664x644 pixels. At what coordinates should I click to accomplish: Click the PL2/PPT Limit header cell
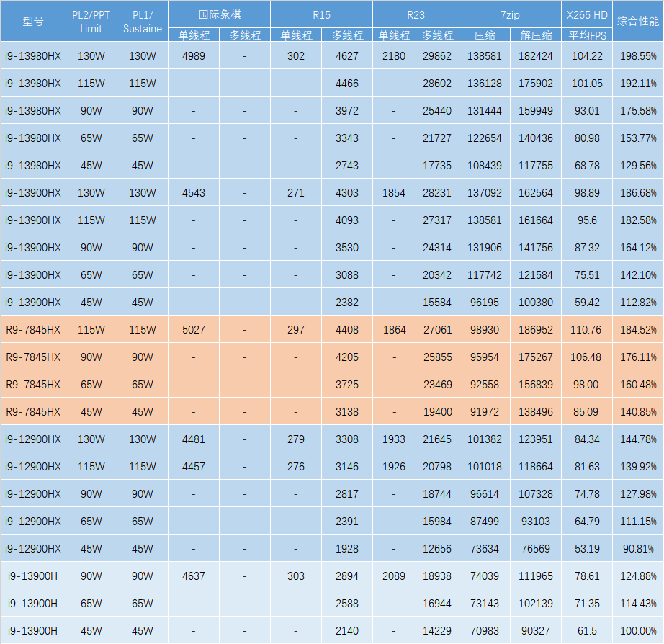pyautogui.click(x=91, y=21)
